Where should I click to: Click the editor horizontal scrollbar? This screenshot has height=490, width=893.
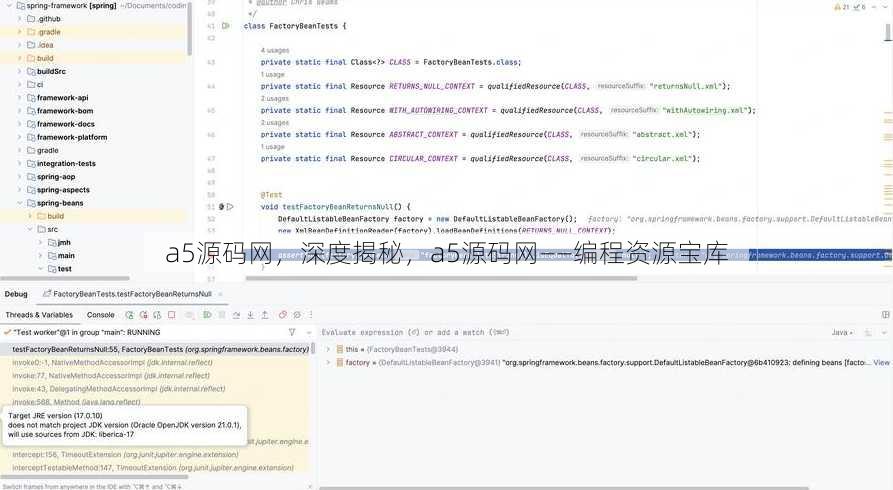click(441, 279)
